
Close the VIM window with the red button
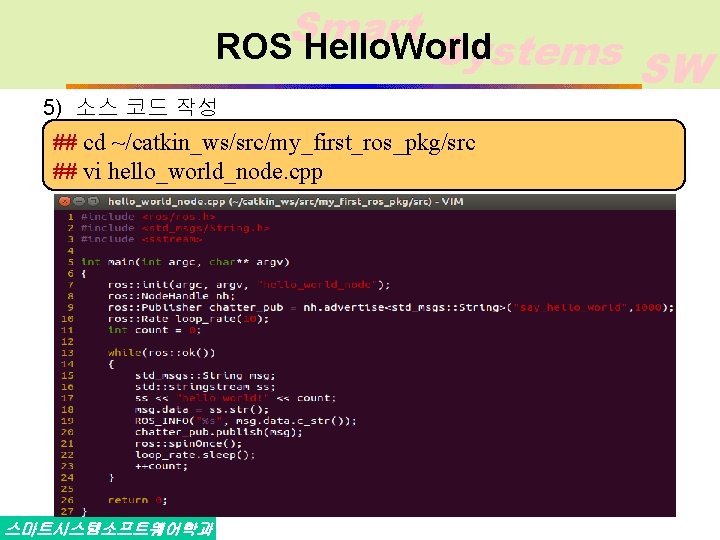65,201
